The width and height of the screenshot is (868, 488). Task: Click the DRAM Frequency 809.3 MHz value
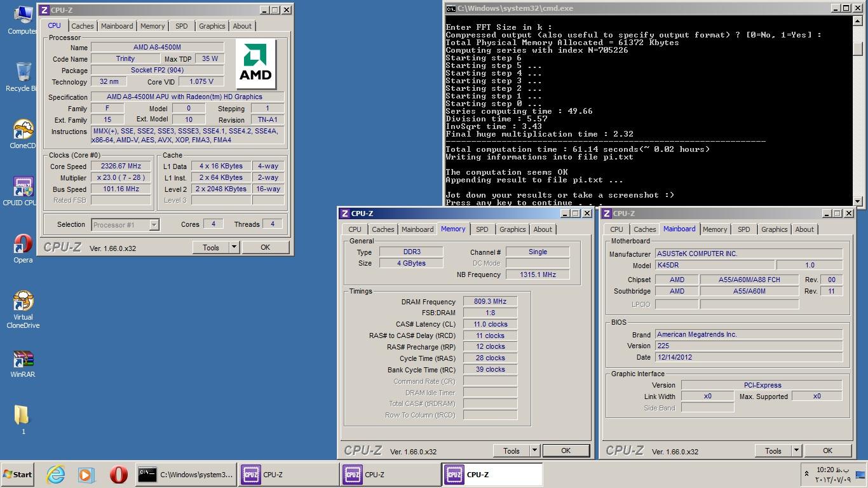coord(490,301)
